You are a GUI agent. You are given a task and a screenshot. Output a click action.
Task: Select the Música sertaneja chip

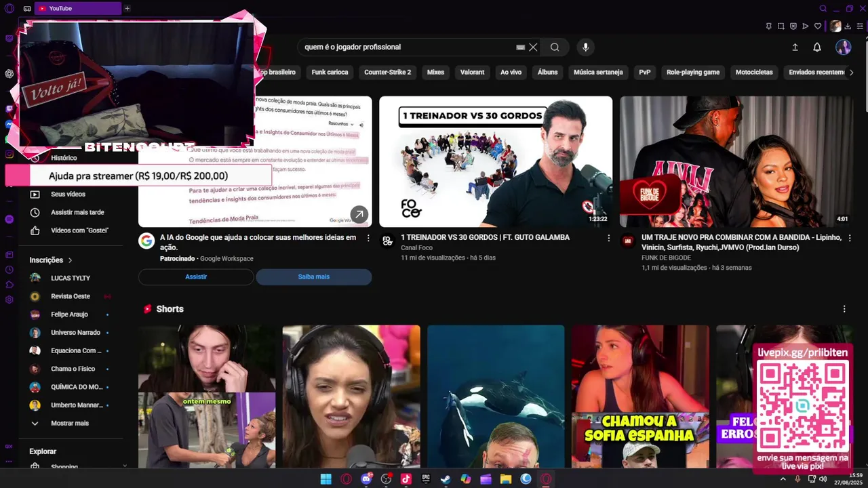click(x=598, y=72)
